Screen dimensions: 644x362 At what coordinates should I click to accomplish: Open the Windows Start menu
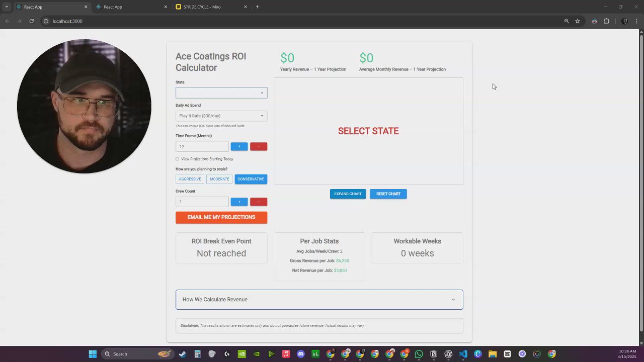point(93,354)
